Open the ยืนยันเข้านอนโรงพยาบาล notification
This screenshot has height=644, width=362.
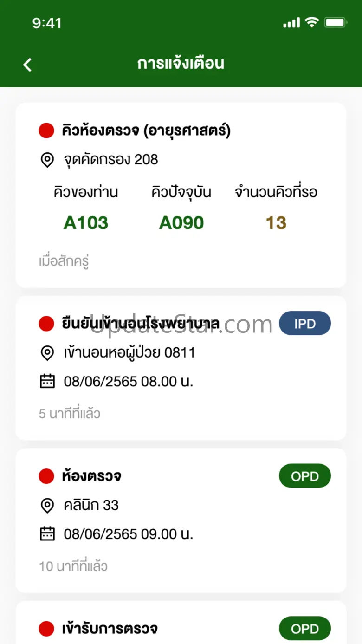(141, 324)
